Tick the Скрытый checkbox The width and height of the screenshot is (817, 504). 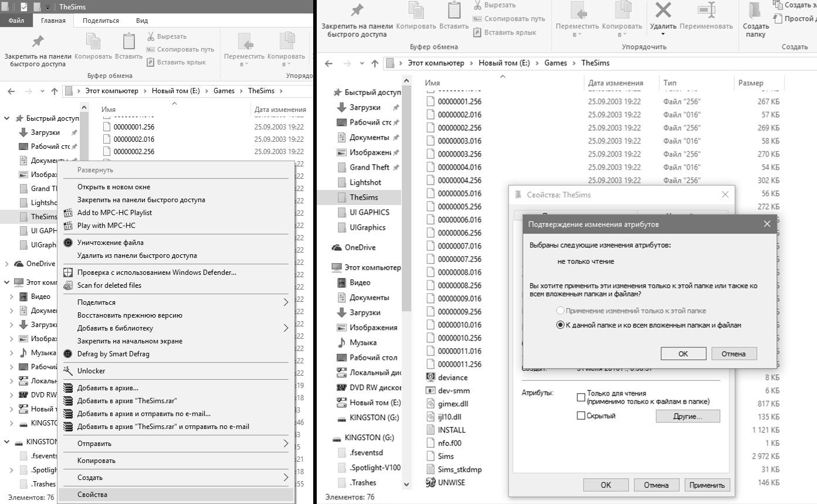pos(581,416)
